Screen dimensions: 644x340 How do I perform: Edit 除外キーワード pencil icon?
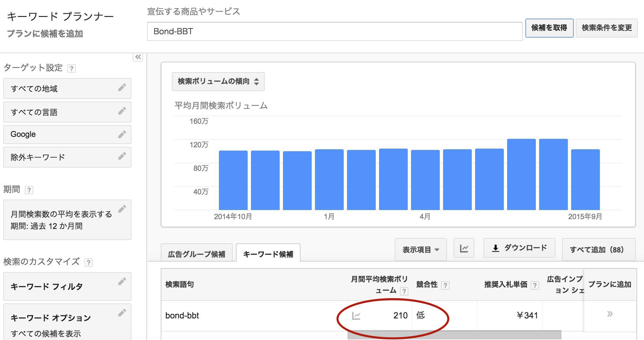[x=122, y=156]
